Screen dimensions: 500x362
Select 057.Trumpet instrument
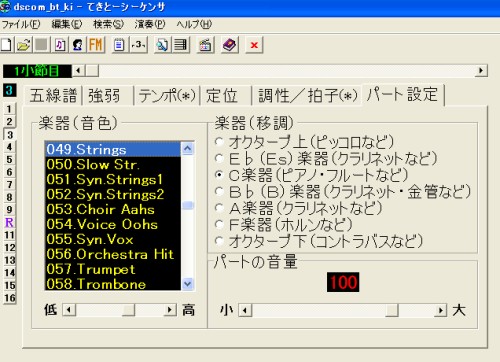click(x=113, y=269)
